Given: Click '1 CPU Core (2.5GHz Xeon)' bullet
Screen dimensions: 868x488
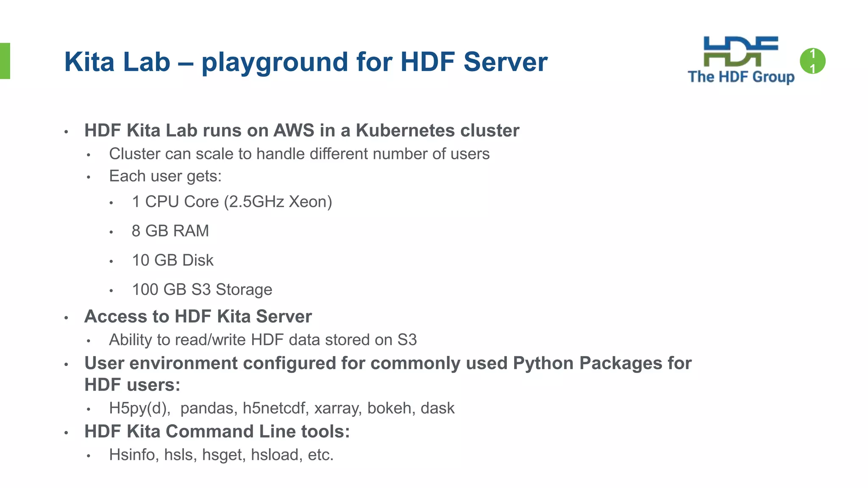Looking at the screenshot, I should coord(232,202).
